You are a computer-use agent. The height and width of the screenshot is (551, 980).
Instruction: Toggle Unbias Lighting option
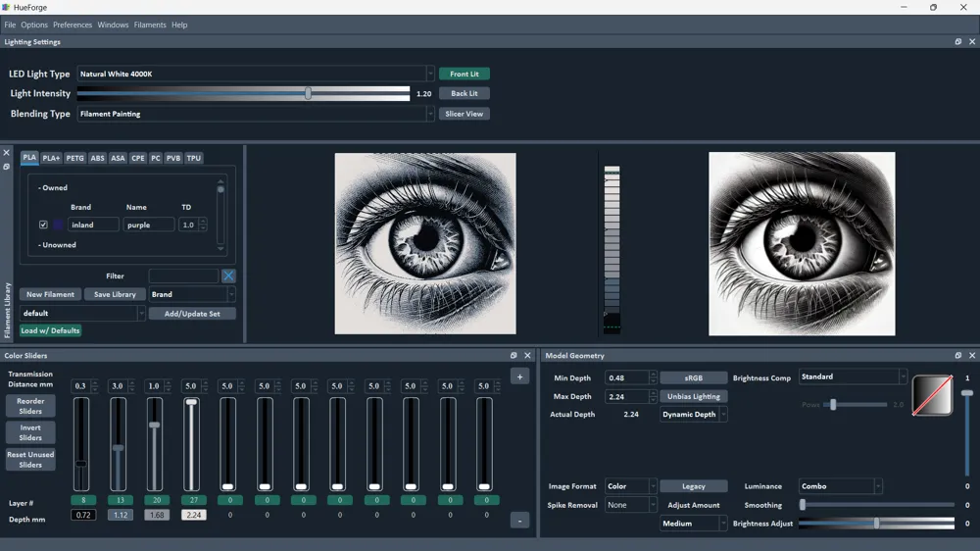(693, 396)
